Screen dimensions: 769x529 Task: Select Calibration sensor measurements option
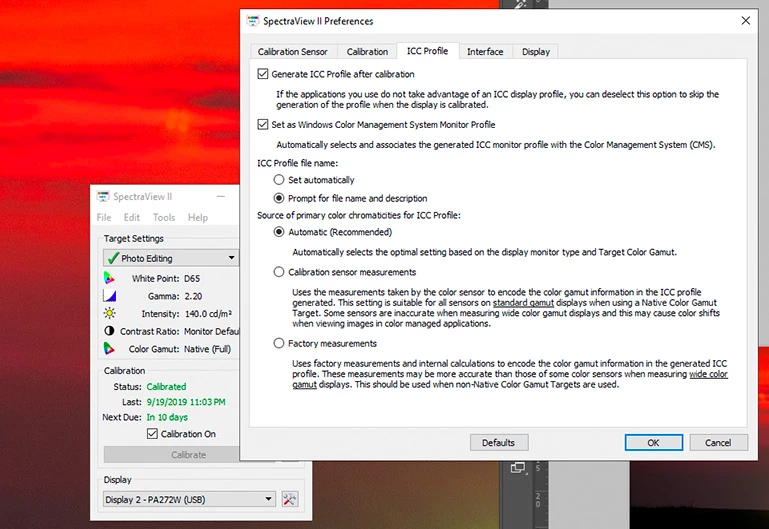pos(279,272)
